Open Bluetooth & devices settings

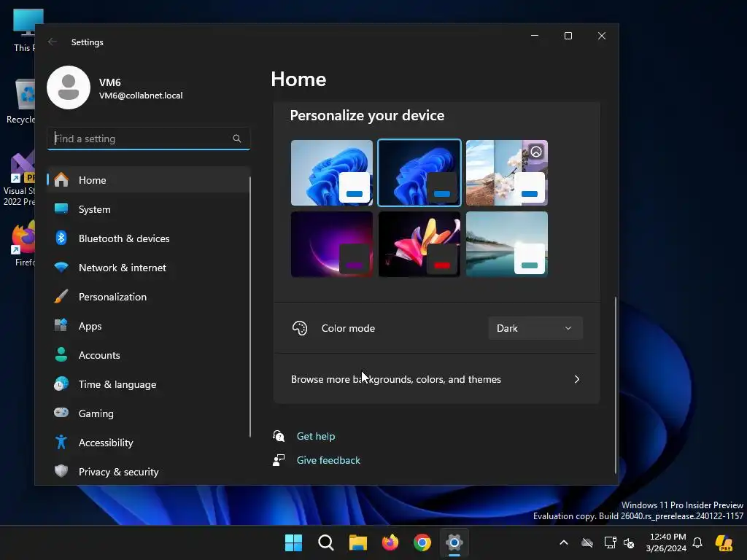point(148,238)
